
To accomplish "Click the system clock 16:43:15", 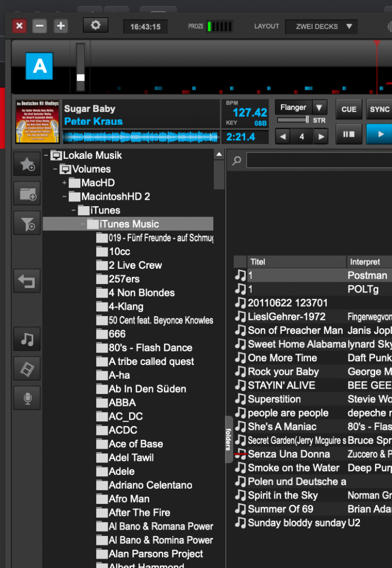I will tap(145, 27).
